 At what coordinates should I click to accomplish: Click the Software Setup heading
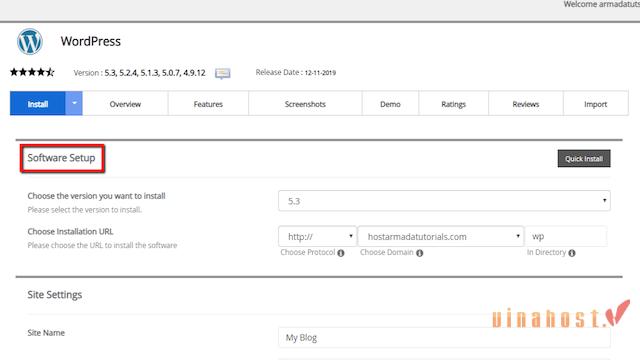point(61,158)
